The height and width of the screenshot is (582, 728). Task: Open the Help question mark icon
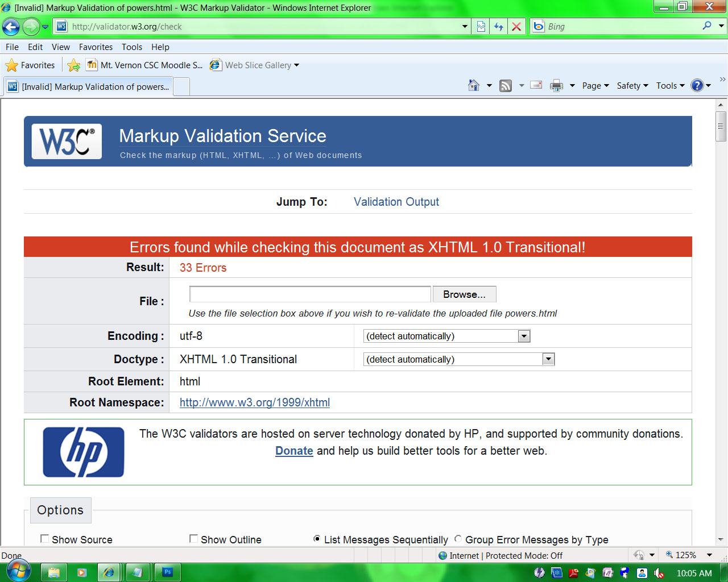(697, 85)
